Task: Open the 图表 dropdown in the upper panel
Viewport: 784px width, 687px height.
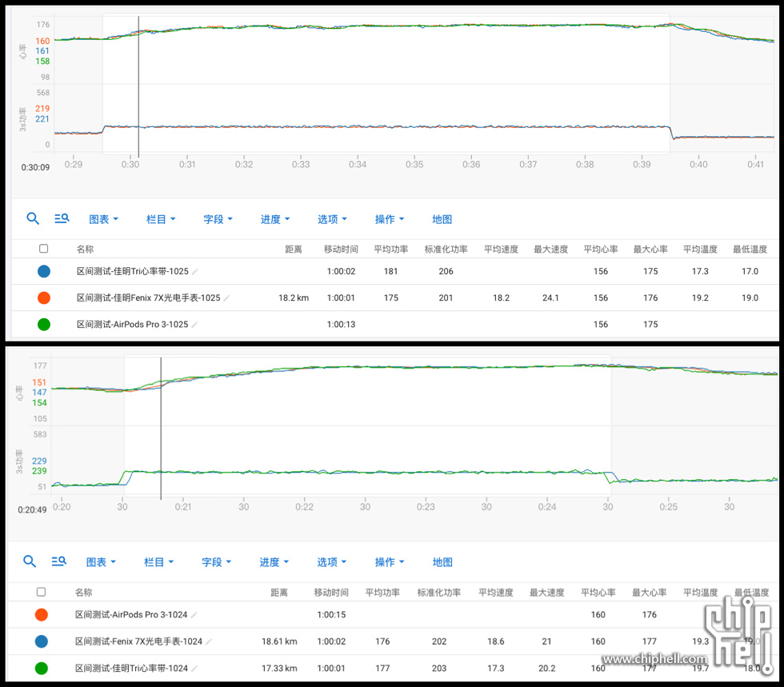Action: pos(103,219)
